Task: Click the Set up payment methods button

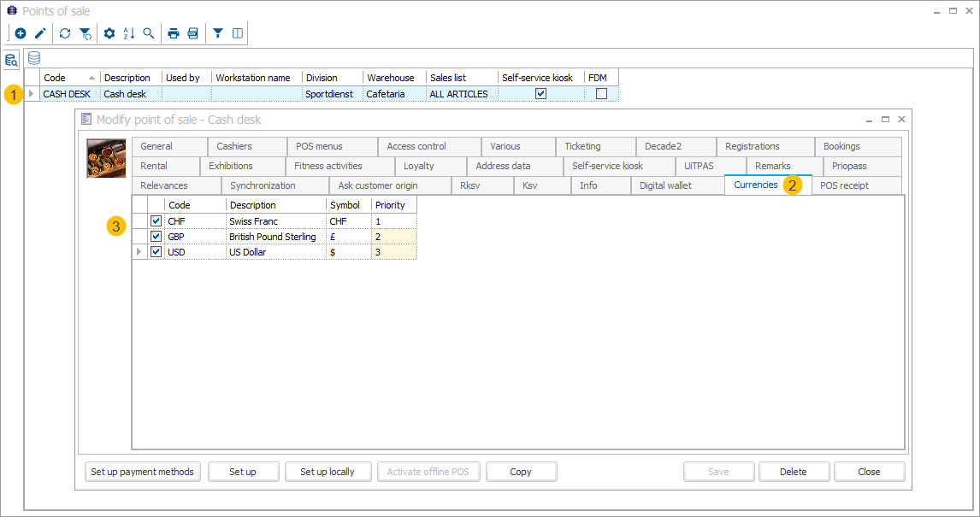Action: (143, 472)
